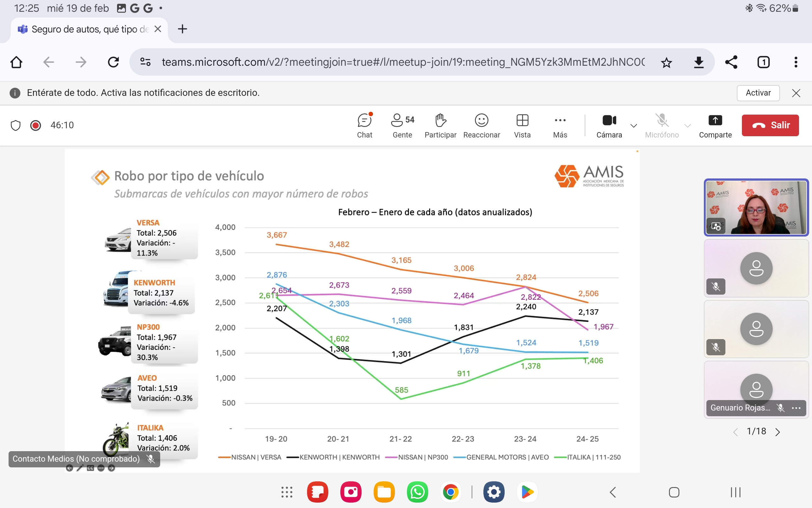Viewport: 812px width, 508px height.
Task: Navigate forward in the browser
Action: coord(81,62)
